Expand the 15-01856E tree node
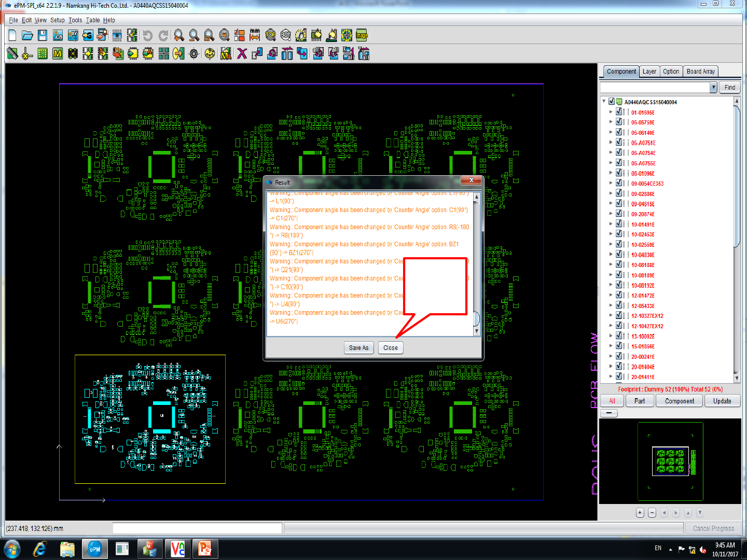Screen dimensions: 747x560 [x=611, y=346]
